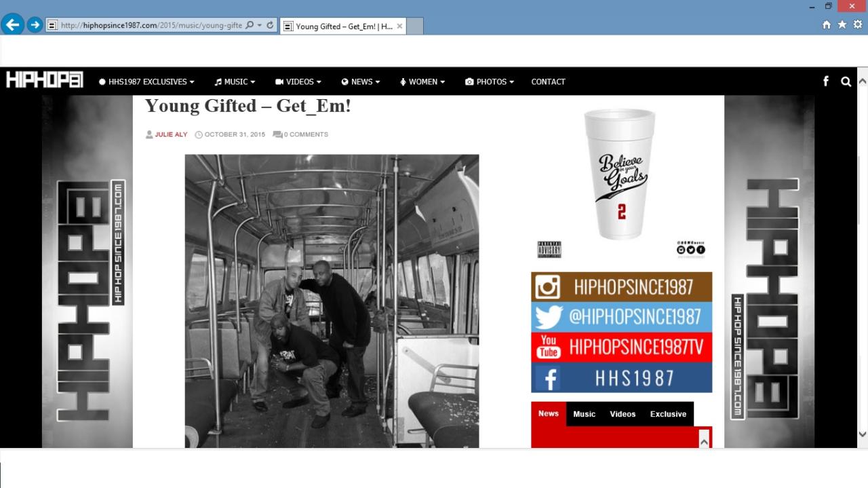Click the Facebook icon in site navbar
Viewport: 868px width, 488px height.
(x=825, y=81)
